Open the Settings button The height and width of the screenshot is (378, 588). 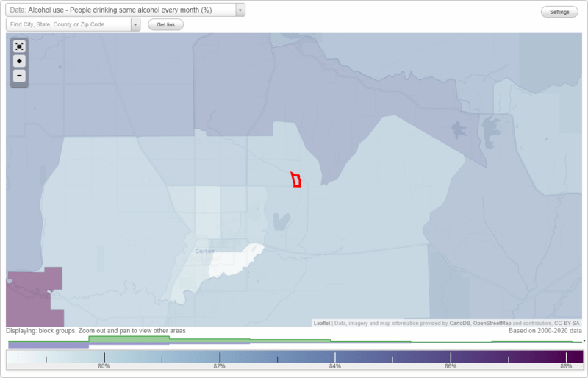point(559,12)
